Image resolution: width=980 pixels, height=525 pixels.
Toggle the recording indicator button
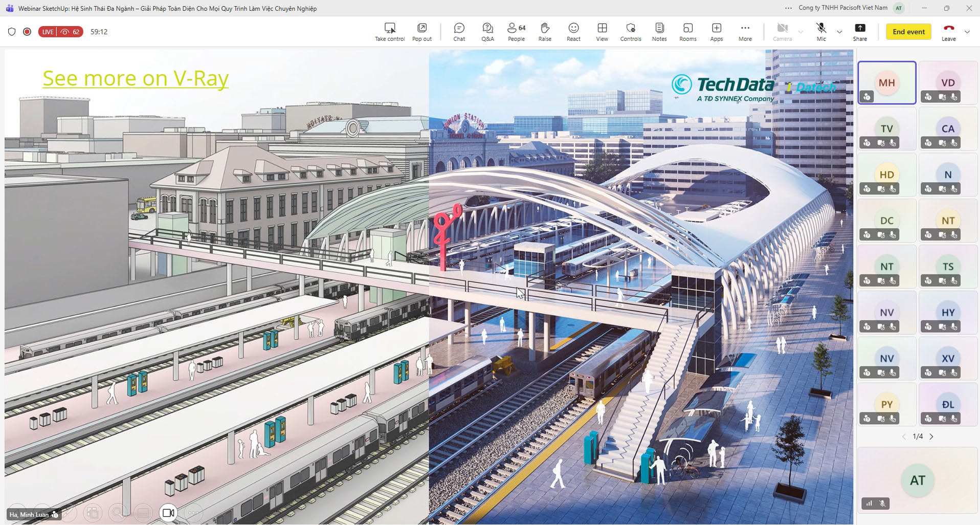(27, 32)
